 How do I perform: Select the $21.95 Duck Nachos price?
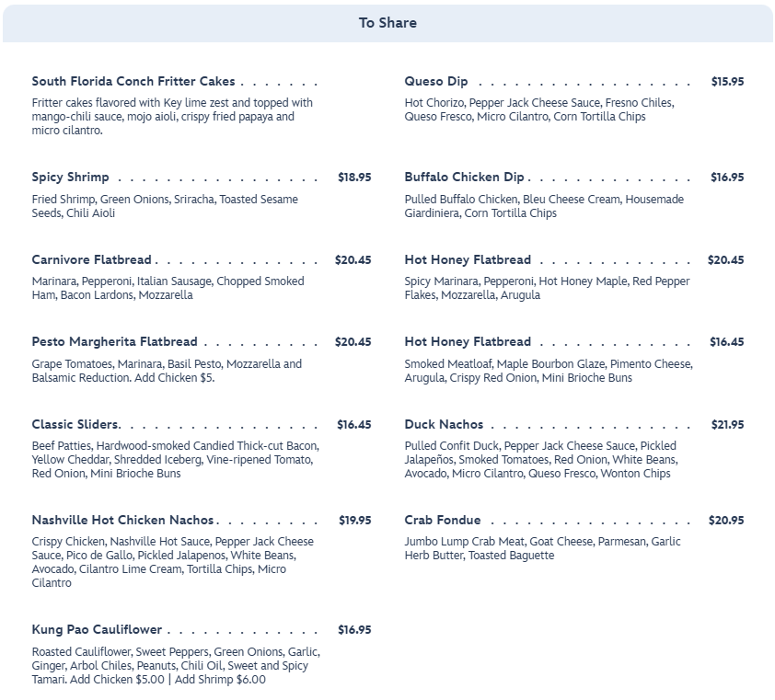(x=727, y=425)
